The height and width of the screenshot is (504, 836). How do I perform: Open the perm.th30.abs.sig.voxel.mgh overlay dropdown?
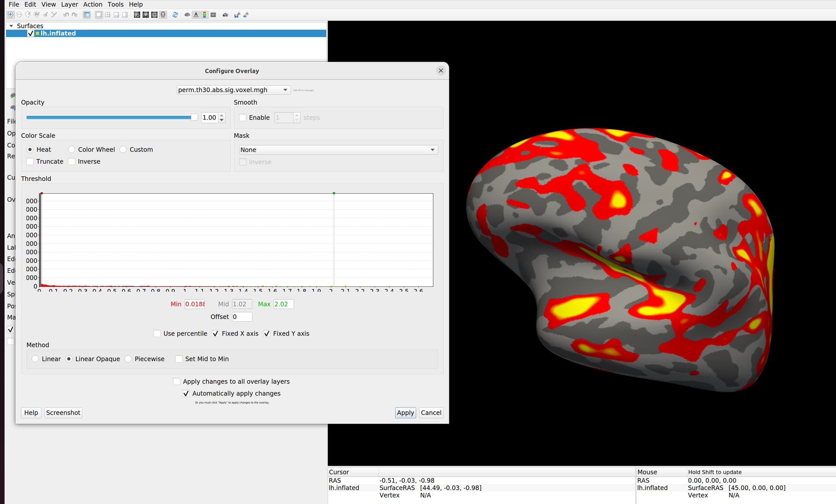(x=233, y=90)
